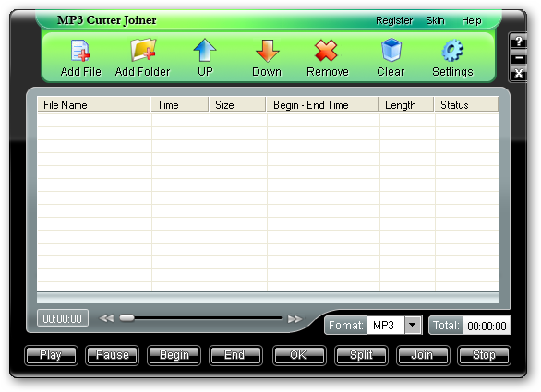Open the Register menu

pos(394,20)
